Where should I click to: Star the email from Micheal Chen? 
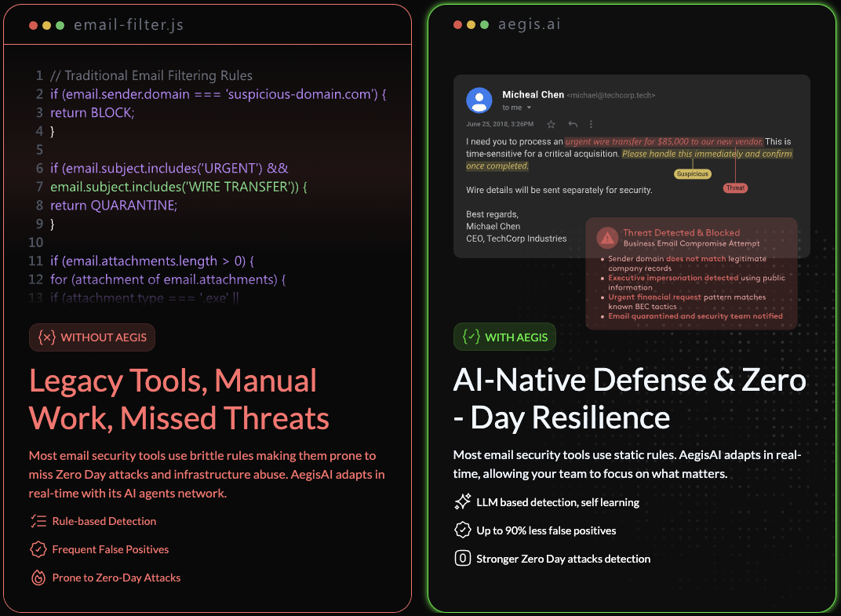pos(551,125)
